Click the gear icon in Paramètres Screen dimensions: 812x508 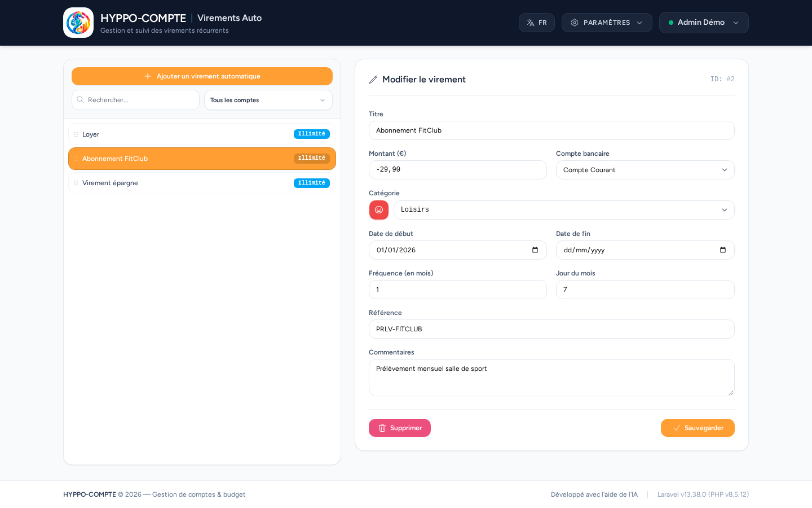[x=575, y=23]
